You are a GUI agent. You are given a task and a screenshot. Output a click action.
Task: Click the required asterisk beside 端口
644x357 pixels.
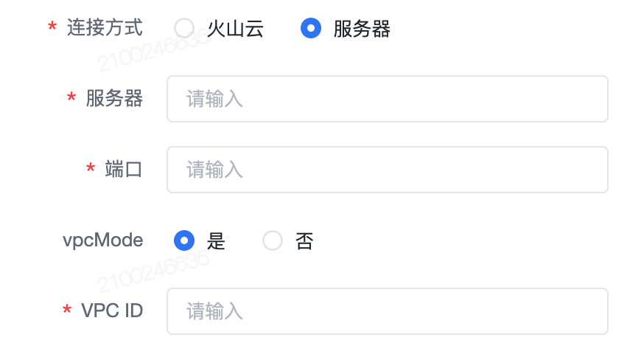coord(91,170)
